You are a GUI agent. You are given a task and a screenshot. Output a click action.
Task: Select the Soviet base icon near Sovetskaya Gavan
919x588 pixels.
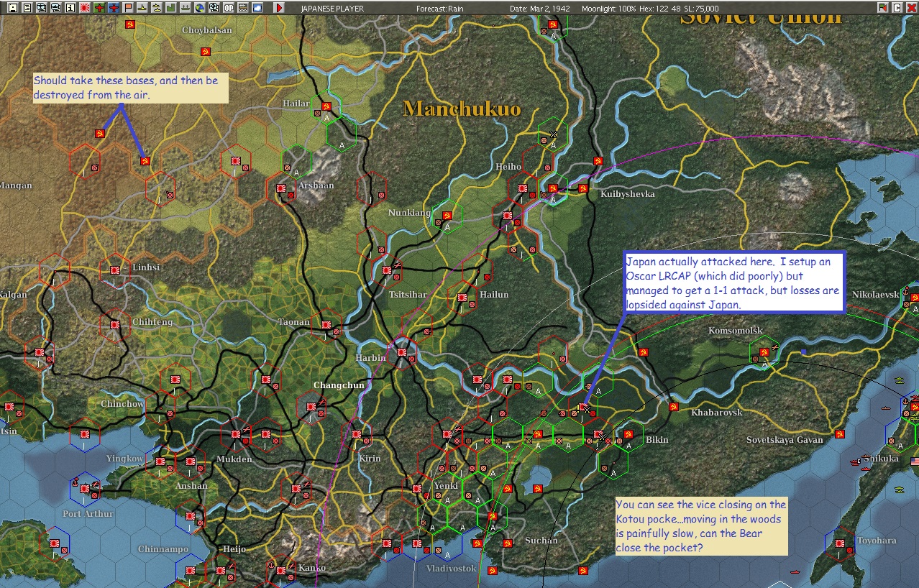pos(838,433)
